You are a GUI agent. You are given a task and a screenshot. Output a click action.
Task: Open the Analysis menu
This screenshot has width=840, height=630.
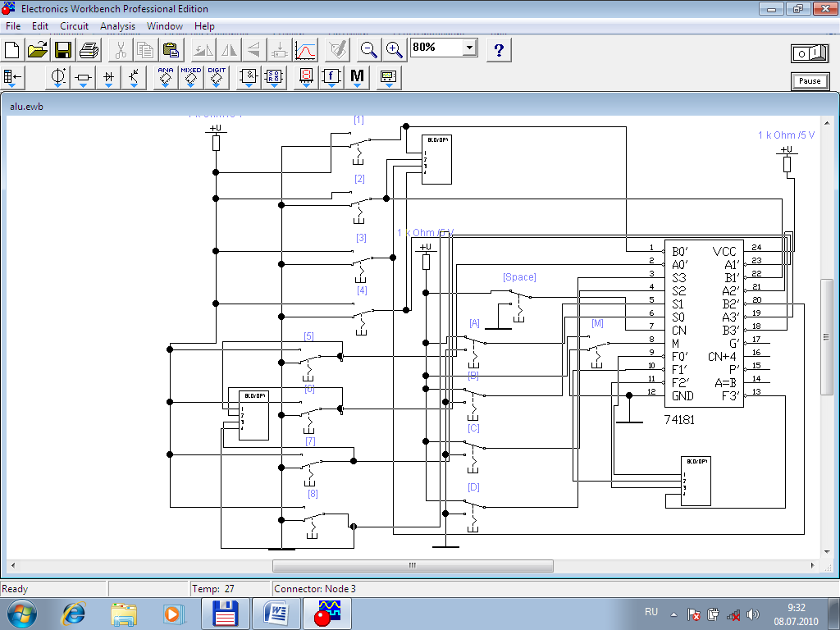(117, 25)
